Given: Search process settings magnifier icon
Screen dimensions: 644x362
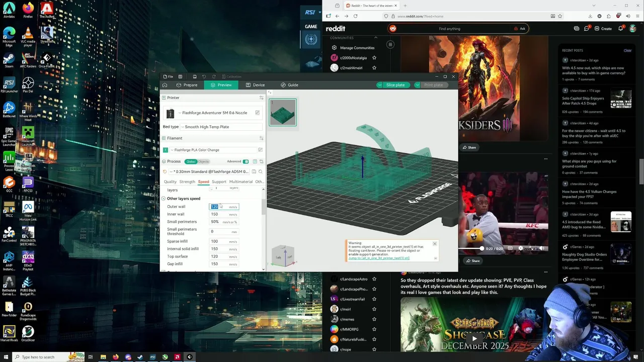Looking at the screenshot, I should (x=260, y=171).
